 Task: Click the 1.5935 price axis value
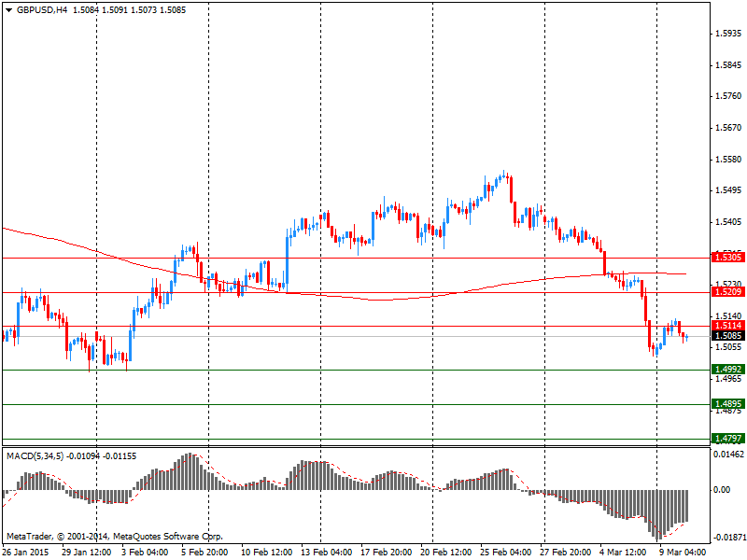tap(729, 34)
